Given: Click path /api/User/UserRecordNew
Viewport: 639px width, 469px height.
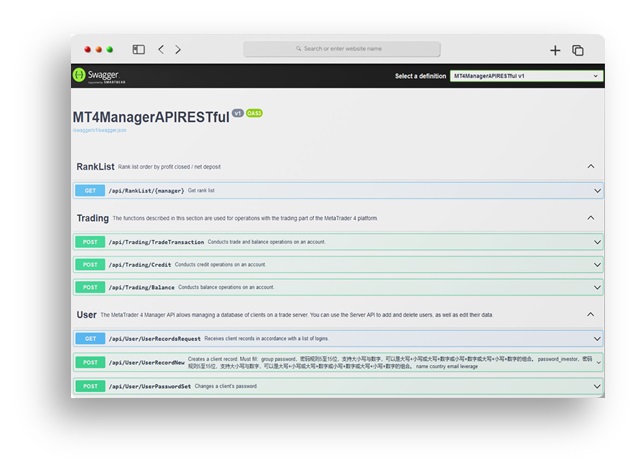Looking at the screenshot, I should (x=146, y=363).
